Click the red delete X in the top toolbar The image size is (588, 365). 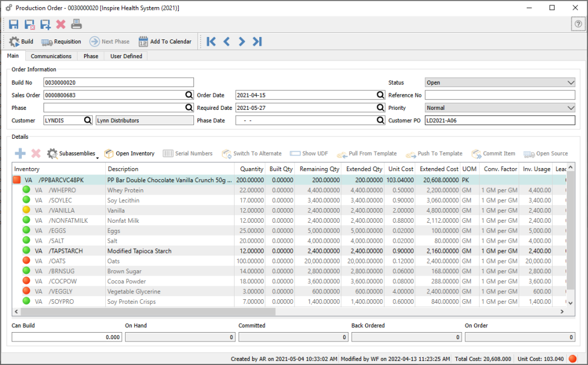[59, 24]
